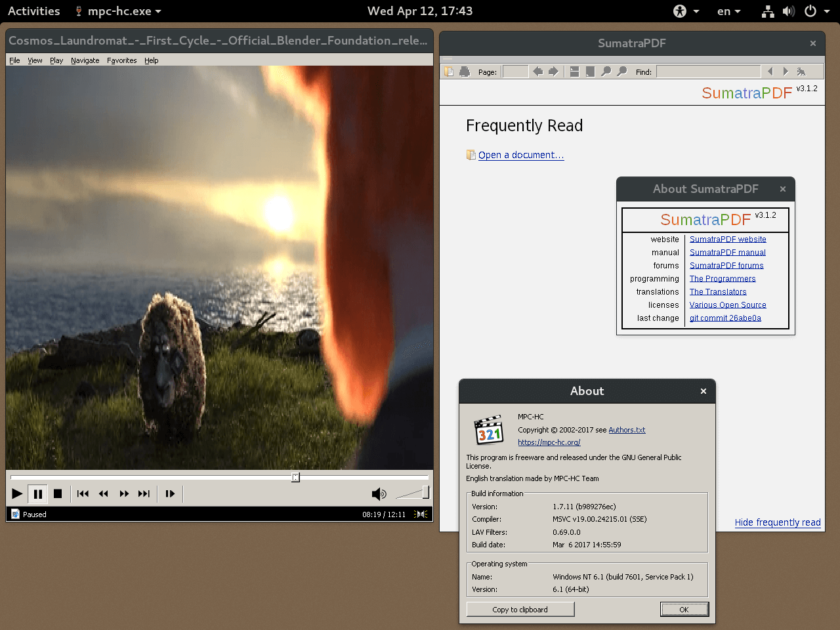The height and width of the screenshot is (630, 840).
Task: Click find previous arrow in SumatraPDF
Action: tap(769, 71)
